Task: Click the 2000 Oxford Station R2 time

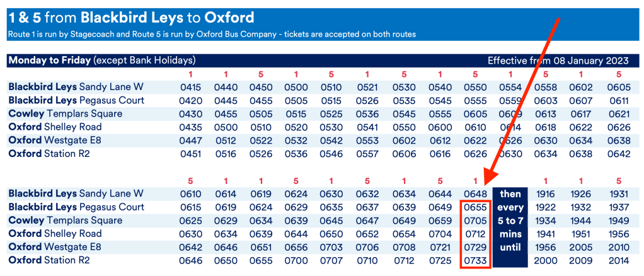Action: 546,260
